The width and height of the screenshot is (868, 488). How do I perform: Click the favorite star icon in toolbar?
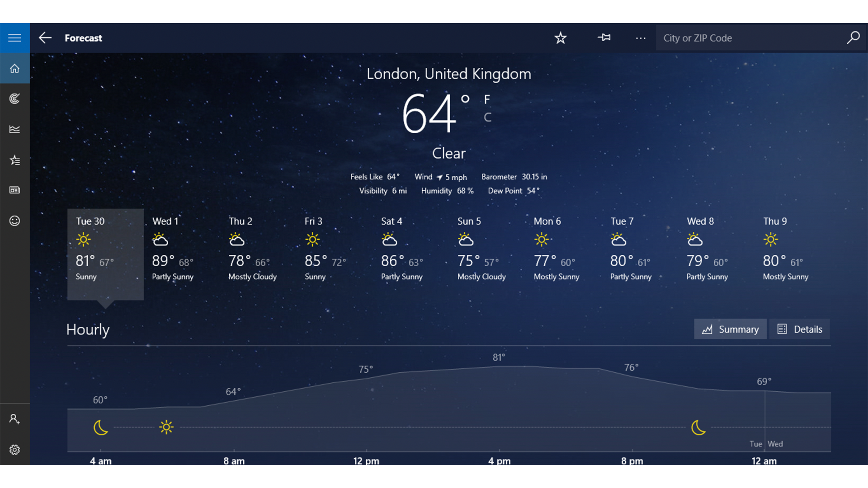pos(560,38)
